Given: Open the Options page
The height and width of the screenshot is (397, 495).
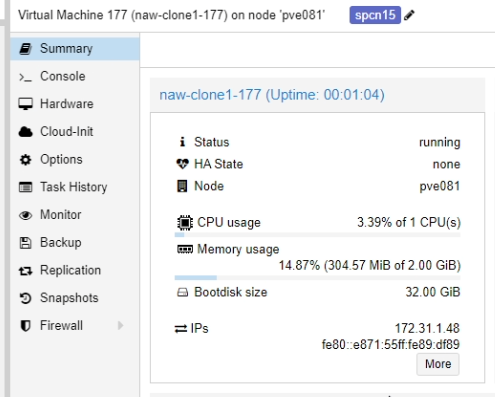Looking at the screenshot, I should 75,159.
